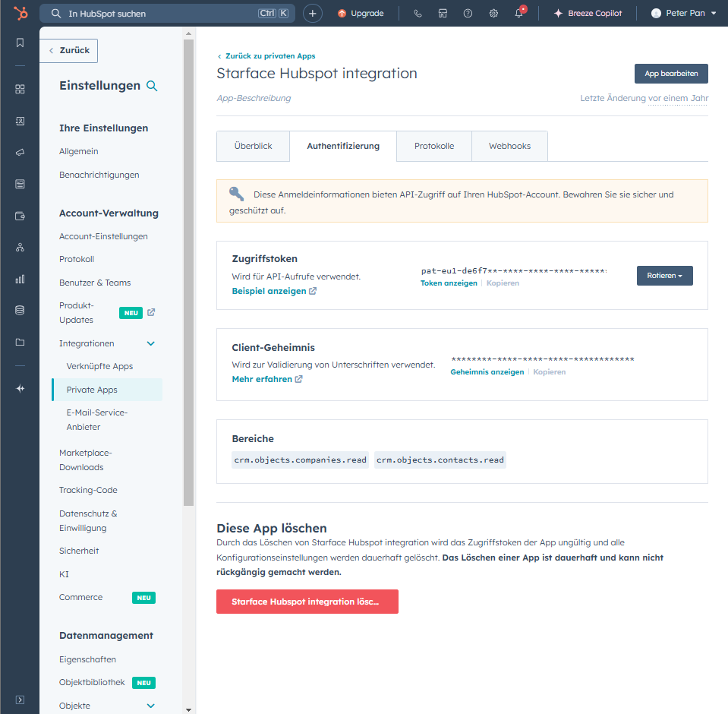Click the red delete Starface integration button

pos(307,602)
